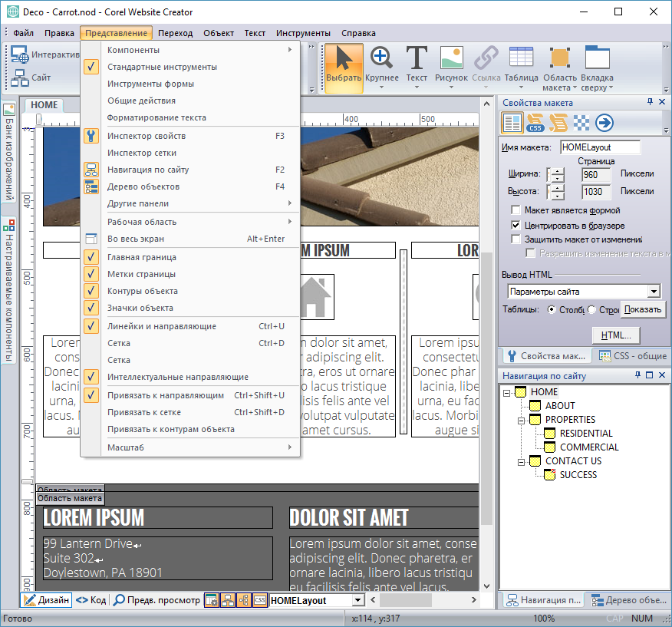
Task: Uncheck Центрировать в браузере
Action: pyautogui.click(x=516, y=226)
